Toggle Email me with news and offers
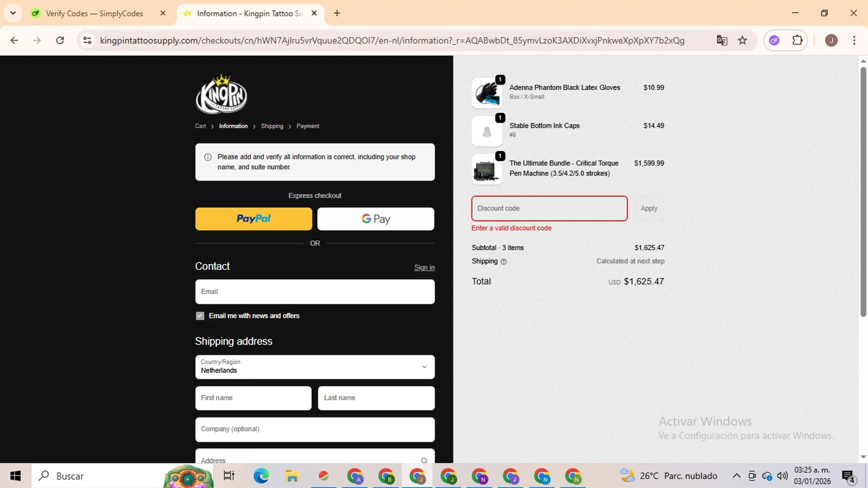Screen dimensions: 868x488 200,316
